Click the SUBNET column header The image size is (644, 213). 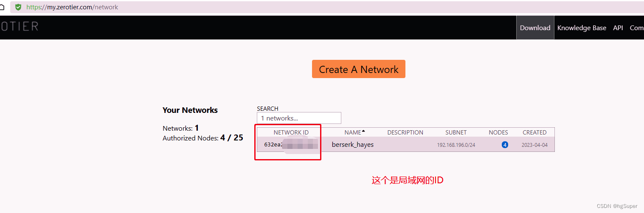[x=456, y=132]
